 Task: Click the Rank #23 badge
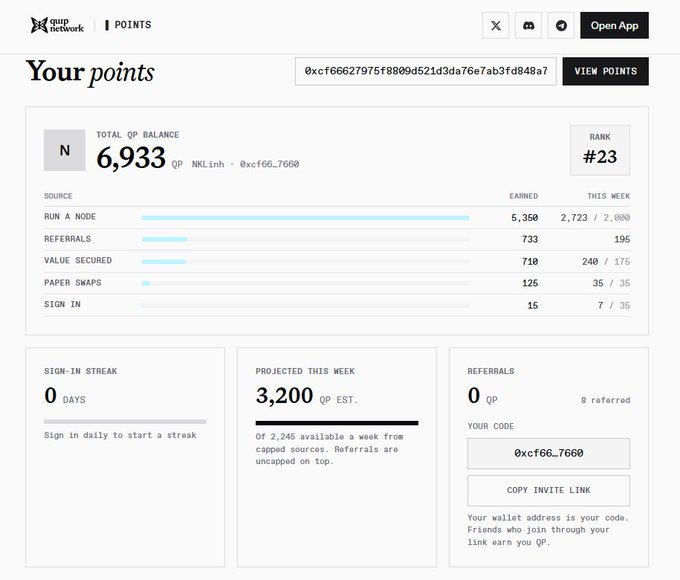[x=600, y=151]
